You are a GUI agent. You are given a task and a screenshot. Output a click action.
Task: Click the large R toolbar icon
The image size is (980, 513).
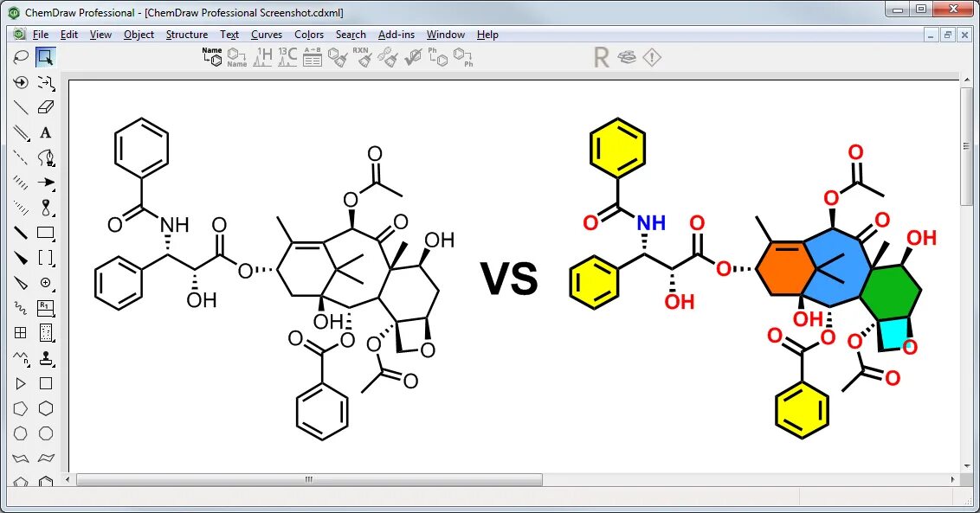click(602, 57)
